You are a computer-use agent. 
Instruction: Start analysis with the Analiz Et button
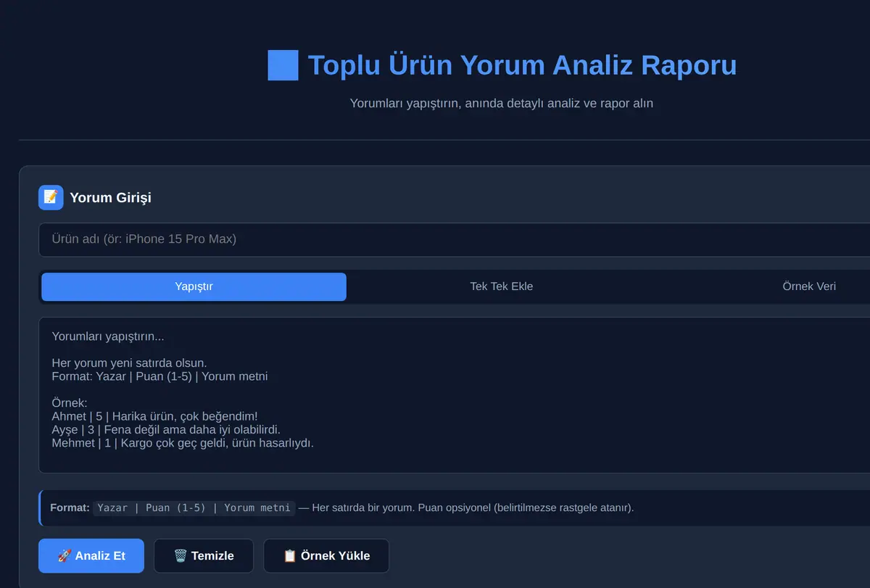pos(91,556)
